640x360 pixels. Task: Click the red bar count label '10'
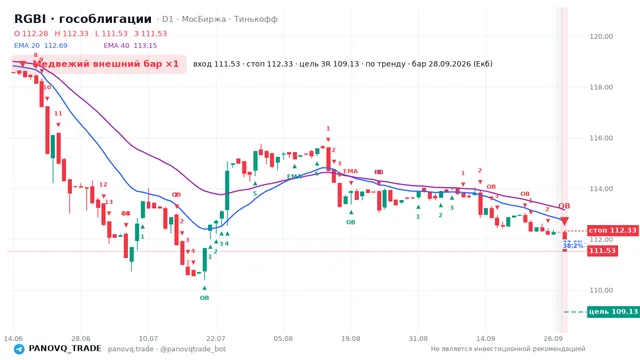click(x=47, y=87)
